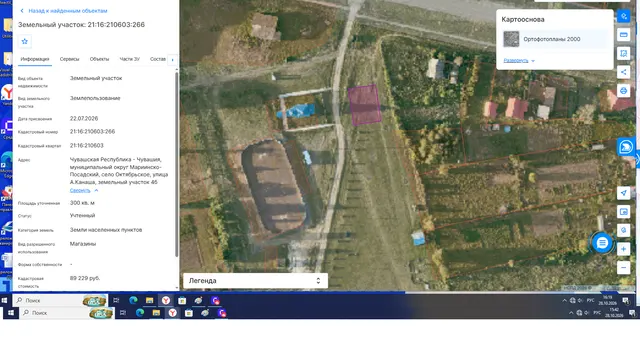Select cadastral number value 21:16:210603:266
The image size is (640, 360).
(x=92, y=131)
